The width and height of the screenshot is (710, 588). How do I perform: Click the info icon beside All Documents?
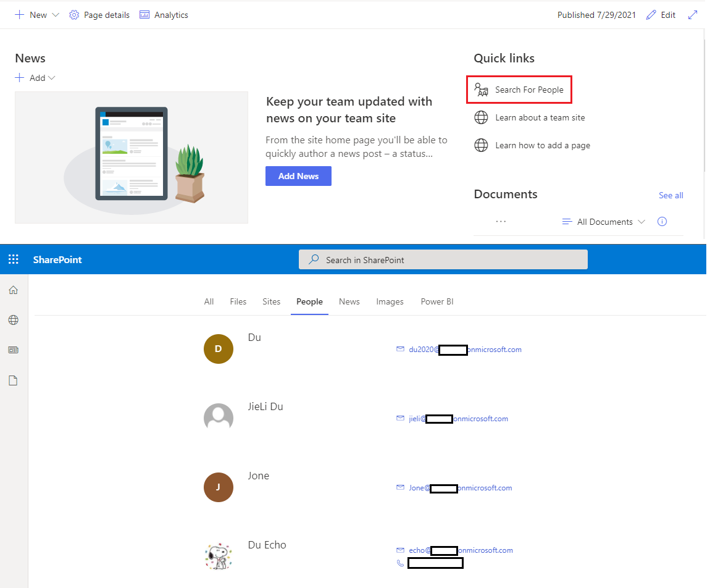662,221
